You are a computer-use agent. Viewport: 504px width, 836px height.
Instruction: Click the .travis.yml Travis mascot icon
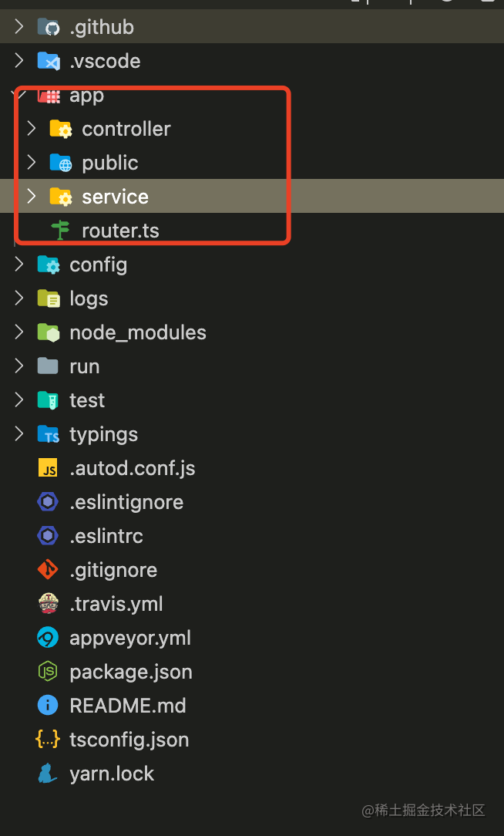(48, 604)
